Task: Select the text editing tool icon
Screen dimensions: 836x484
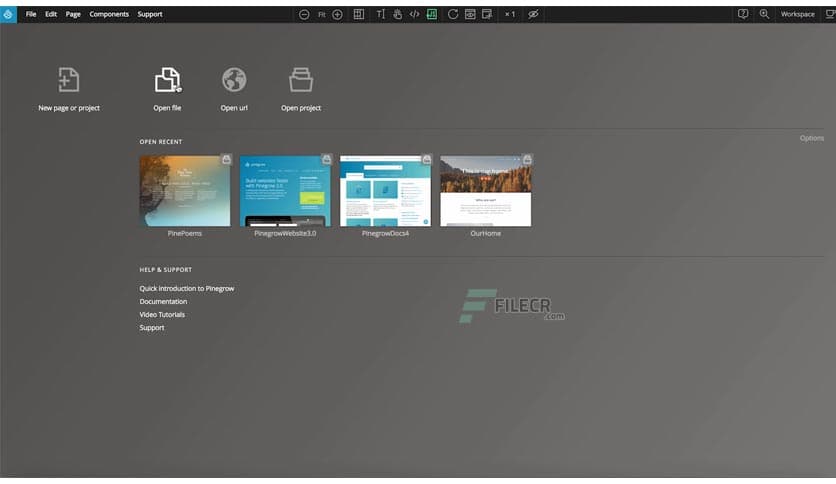Action: [380, 14]
